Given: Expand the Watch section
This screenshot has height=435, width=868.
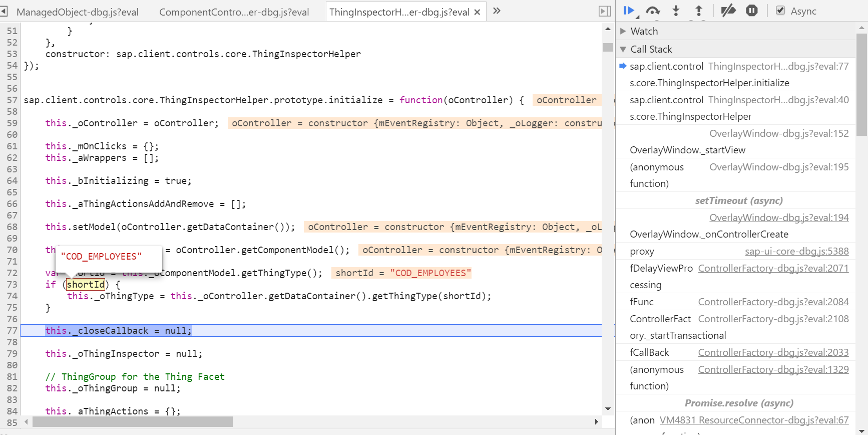Looking at the screenshot, I should [x=623, y=31].
